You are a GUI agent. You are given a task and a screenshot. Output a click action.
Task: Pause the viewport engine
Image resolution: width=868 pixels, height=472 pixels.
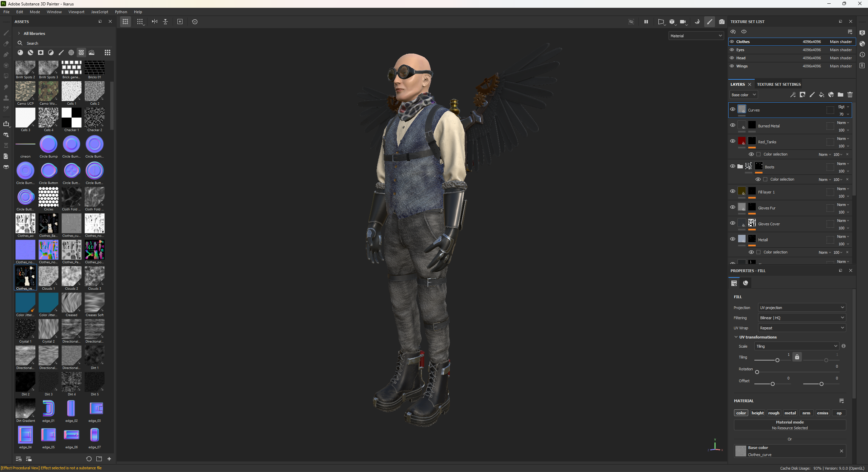(645, 21)
